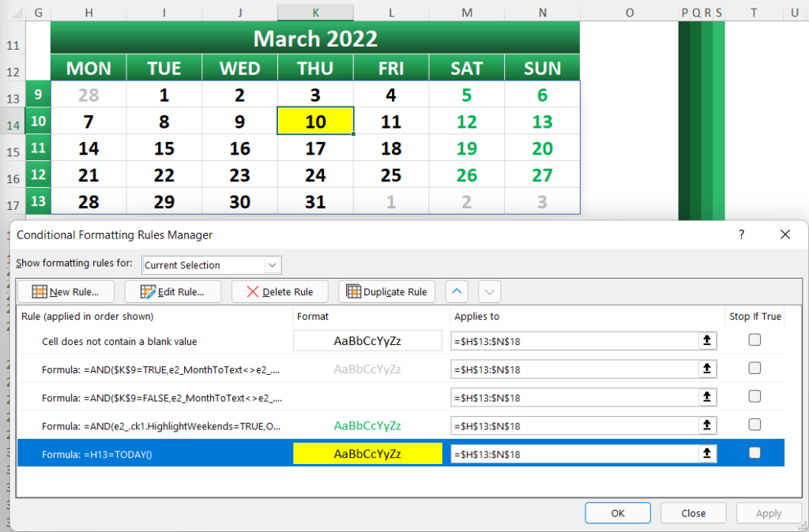Viewport: 809px width, 532px height.
Task: Delete the selected TODAY() rule
Action: [x=280, y=292]
